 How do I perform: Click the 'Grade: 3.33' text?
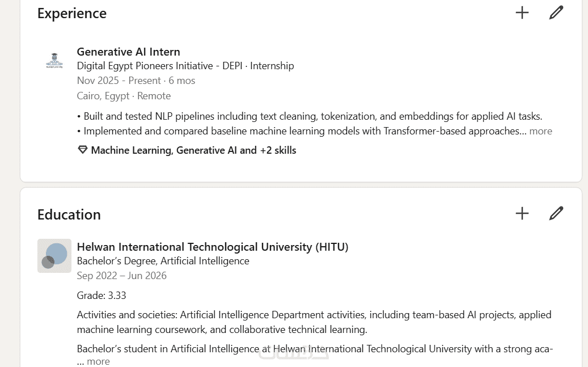[101, 296]
